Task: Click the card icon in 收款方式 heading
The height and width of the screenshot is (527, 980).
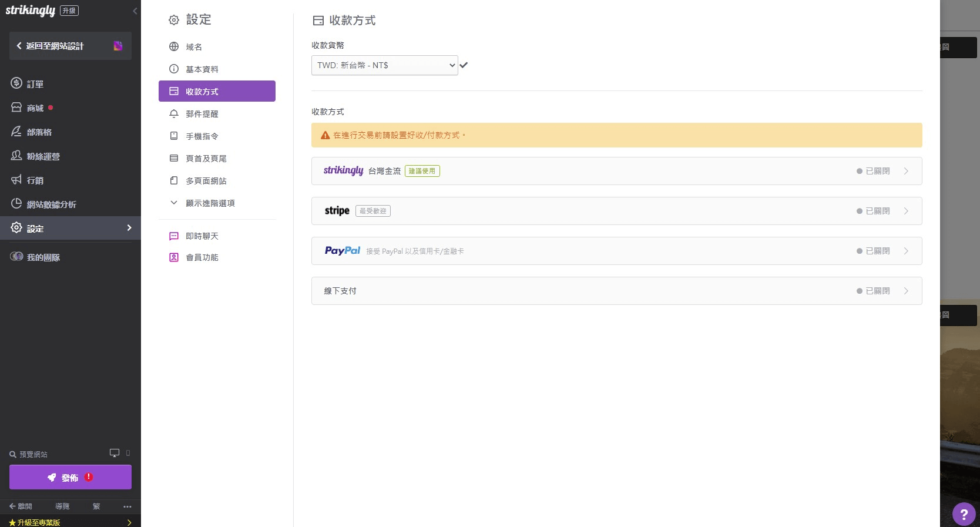Action: point(318,21)
